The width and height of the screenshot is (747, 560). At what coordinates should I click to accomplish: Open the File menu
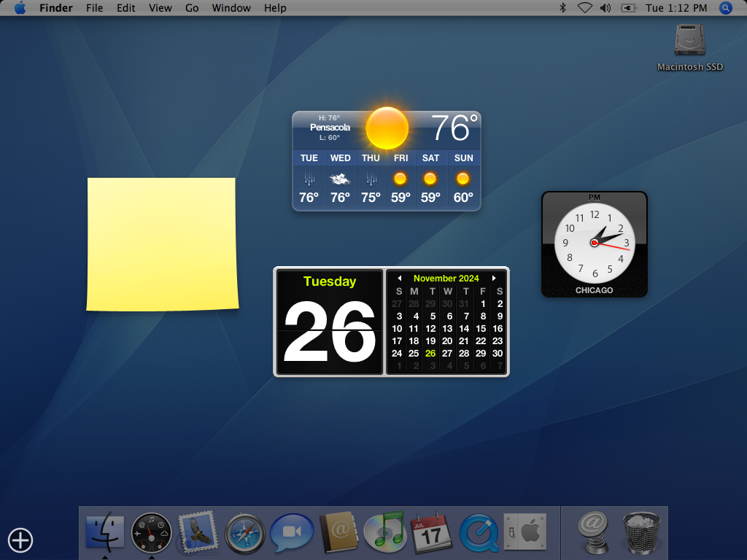pos(94,8)
